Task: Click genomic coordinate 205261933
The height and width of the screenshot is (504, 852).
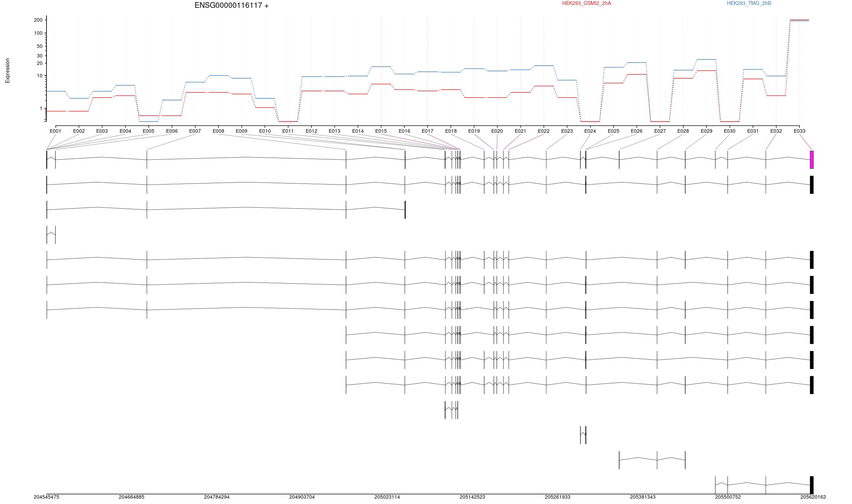Action: tap(558, 497)
